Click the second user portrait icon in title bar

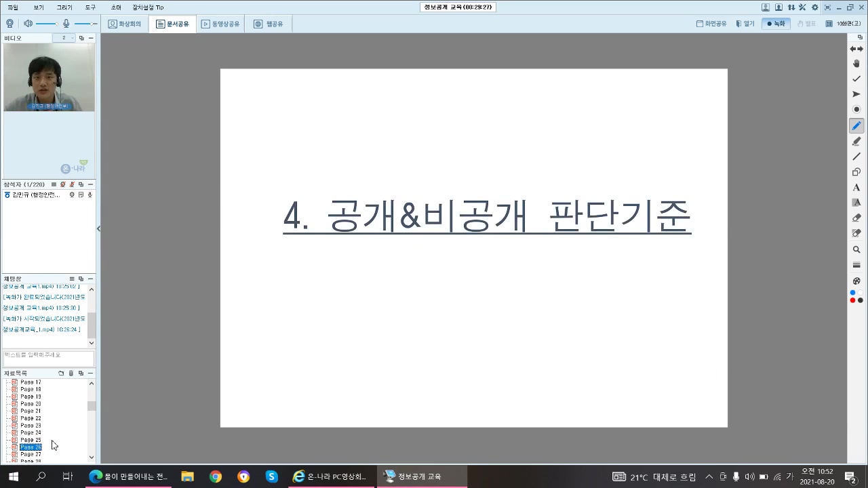pyautogui.click(x=778, y=7)
